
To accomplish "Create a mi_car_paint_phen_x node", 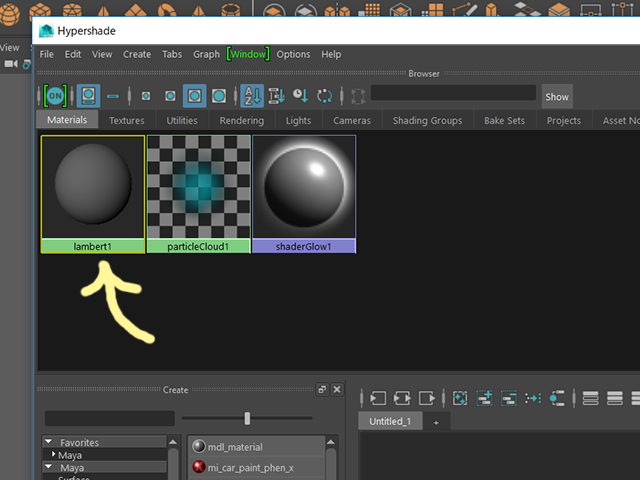I will tap(256, 468).
